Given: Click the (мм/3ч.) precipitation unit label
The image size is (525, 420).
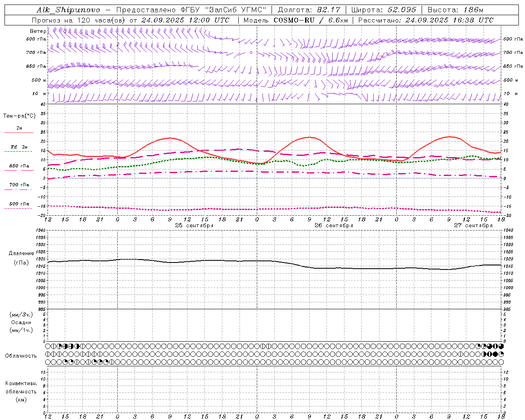Looking at the screenshot, I should click(x=21, y=315).
